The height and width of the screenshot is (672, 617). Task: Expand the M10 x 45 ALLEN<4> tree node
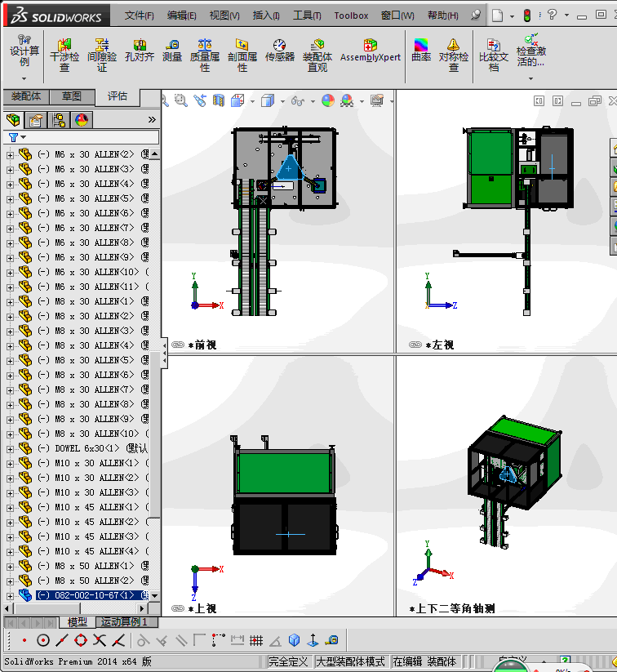pos(10,552)
